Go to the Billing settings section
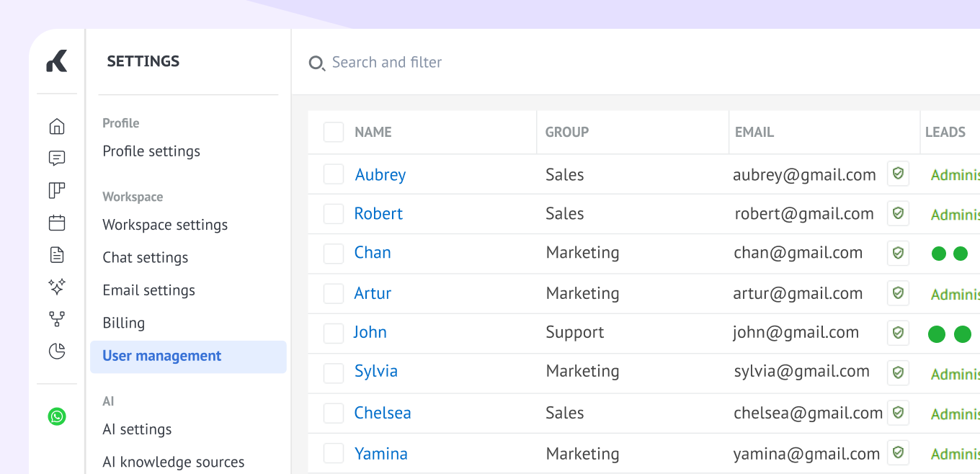Viewport: 980px width, 474px height. tap(124, 323)
